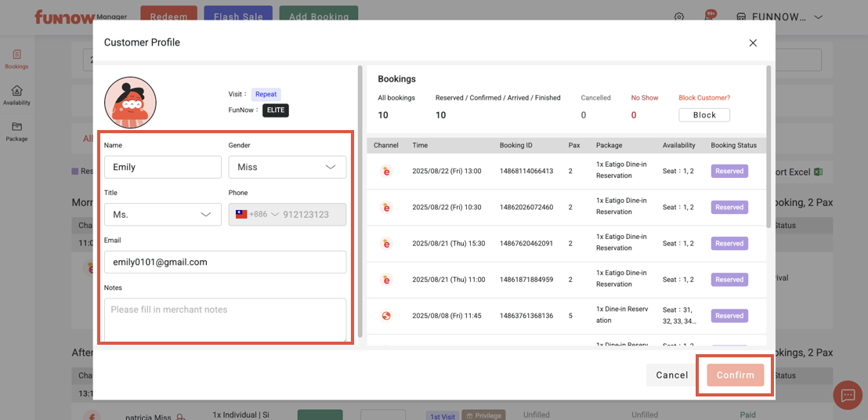Open the +886 phone country code selector
The height and width of the screenshot is (420, 868).
tap(257, 215)
